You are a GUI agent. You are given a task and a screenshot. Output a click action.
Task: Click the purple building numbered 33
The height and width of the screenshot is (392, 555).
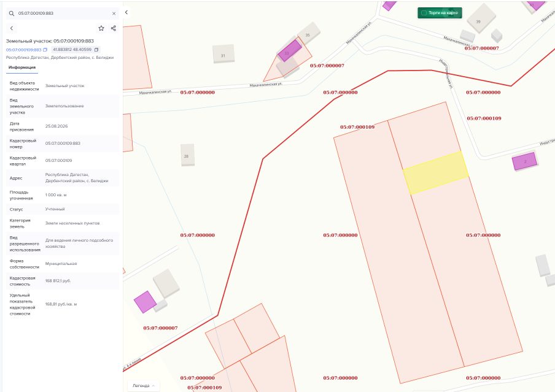coord(290,50)
